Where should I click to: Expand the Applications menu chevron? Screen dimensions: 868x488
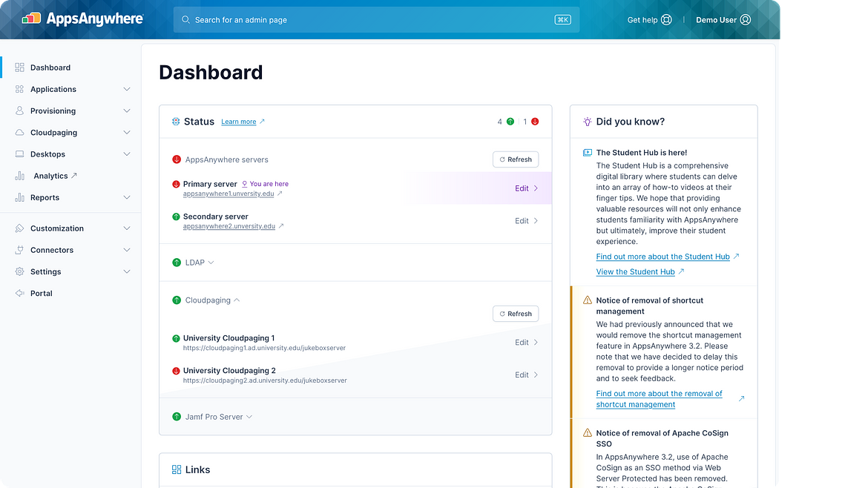click(x=127, y=89)
